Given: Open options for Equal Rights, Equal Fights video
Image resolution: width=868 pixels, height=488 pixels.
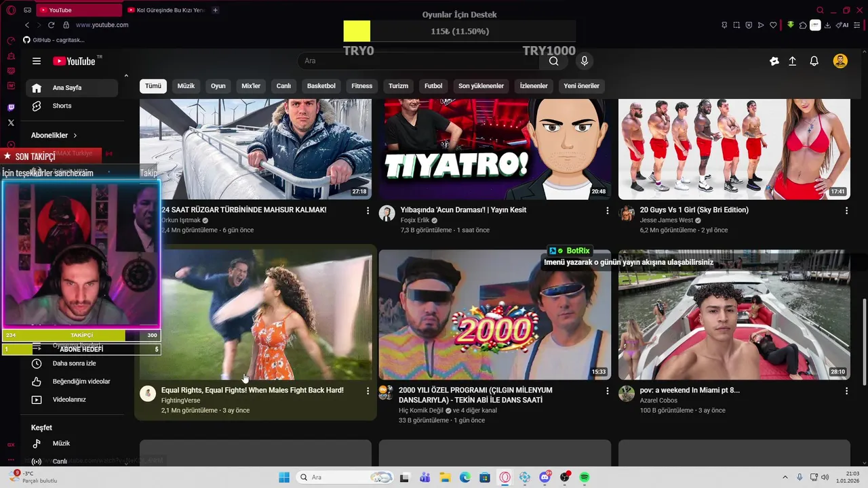Looking at the screenshot, I should tap(368, 391).
